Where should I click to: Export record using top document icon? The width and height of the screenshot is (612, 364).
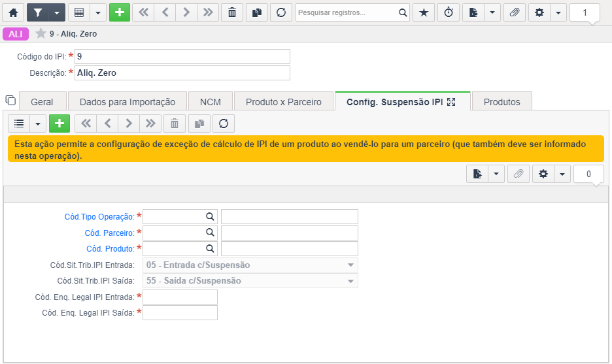[x=473, y=12]
